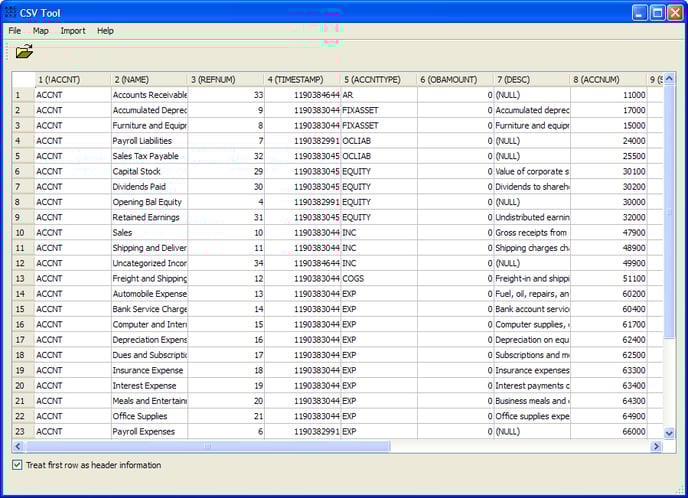Screen dimensions: 688x498
Task: Click the vertical scrollbar down arrow
Action: (x=670, y=433)
